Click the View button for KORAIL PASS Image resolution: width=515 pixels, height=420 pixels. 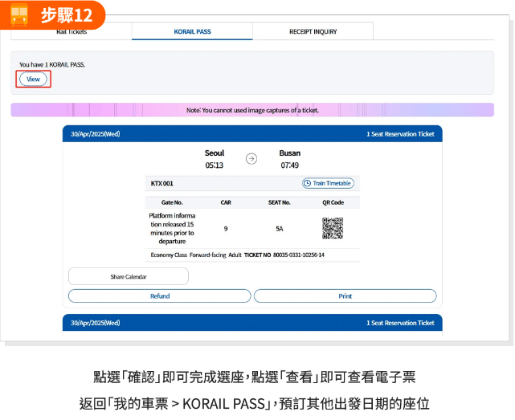33,80
